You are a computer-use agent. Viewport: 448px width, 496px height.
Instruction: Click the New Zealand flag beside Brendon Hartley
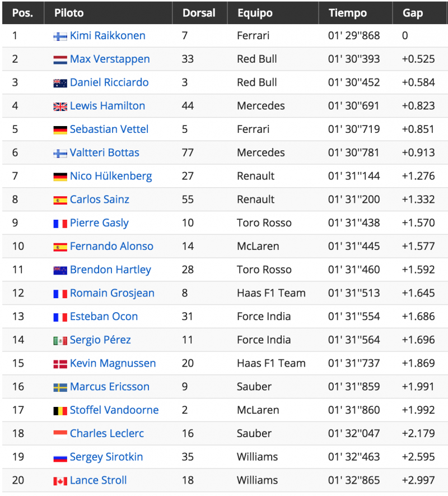[x=60, y=271]
